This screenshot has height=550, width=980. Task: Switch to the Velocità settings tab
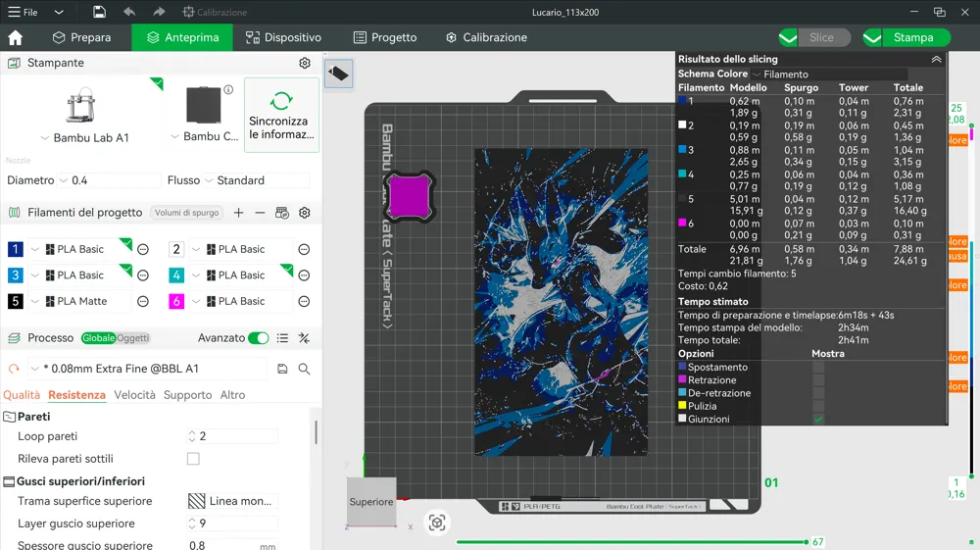coord(134,395)
